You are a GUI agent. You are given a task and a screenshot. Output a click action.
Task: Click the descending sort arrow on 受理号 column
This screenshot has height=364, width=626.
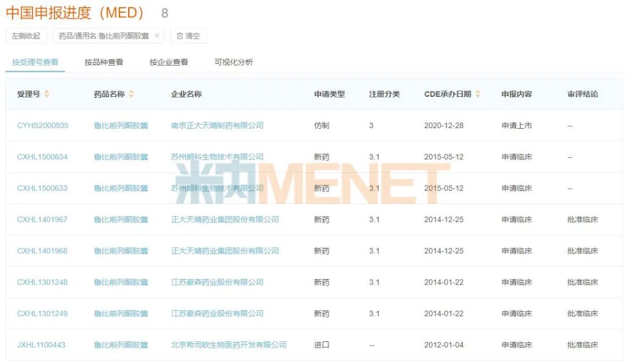(46, 97)
